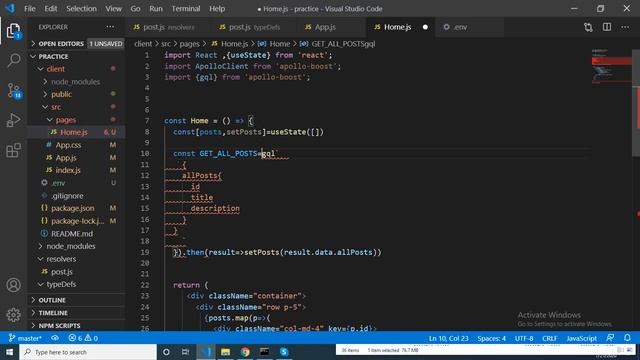The width and height of the screenshot is (640, 360).
Task: Open package.json in the file tree
Action: click(x=76, y=208)
